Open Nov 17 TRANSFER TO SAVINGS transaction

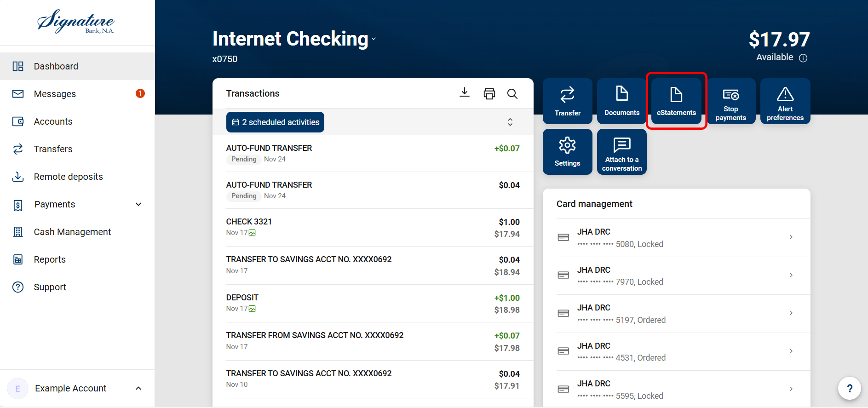(x=373, y=265)
